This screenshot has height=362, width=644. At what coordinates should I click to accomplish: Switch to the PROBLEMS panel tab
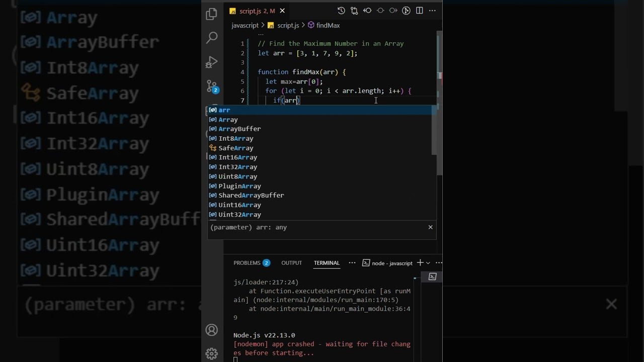[252, 263]
